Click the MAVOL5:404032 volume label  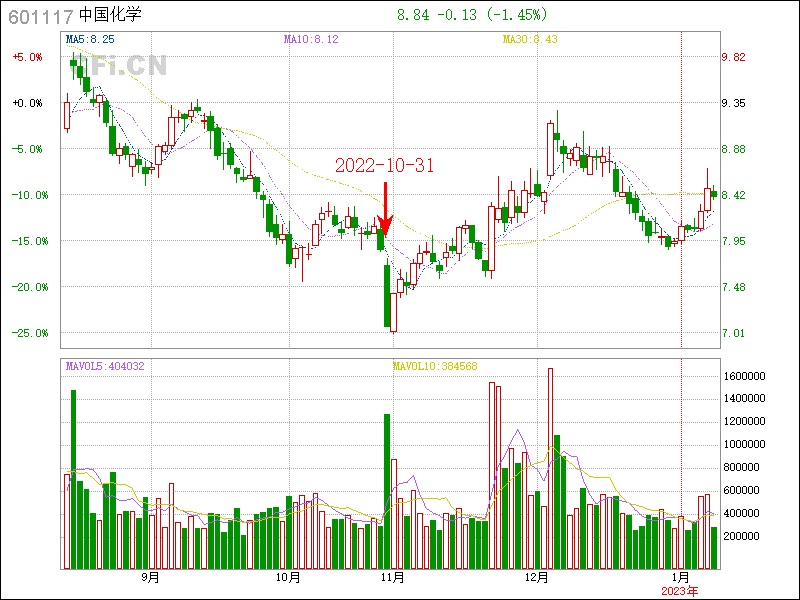click(105, 366)
